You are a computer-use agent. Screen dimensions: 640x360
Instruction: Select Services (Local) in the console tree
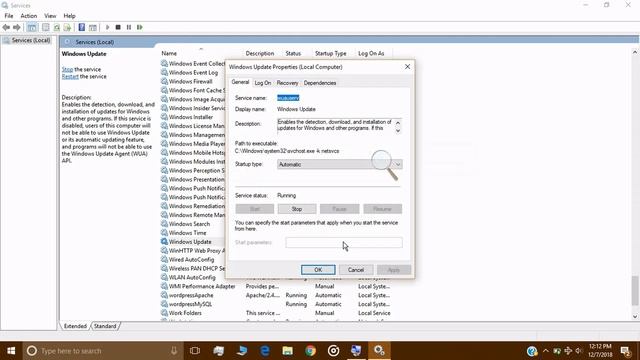(x=31, y=40)
